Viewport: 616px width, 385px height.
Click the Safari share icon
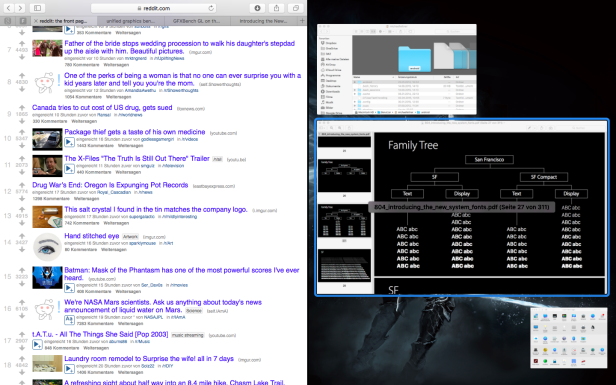pos(277,8)
